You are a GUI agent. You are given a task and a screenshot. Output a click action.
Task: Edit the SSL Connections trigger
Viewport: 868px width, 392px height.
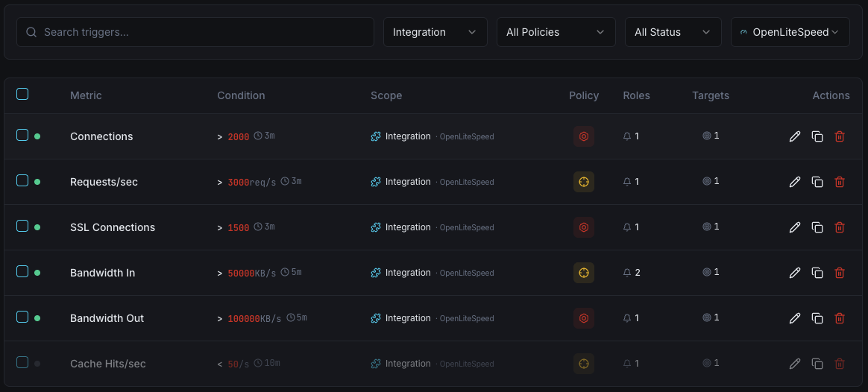[x=795, y=227]
